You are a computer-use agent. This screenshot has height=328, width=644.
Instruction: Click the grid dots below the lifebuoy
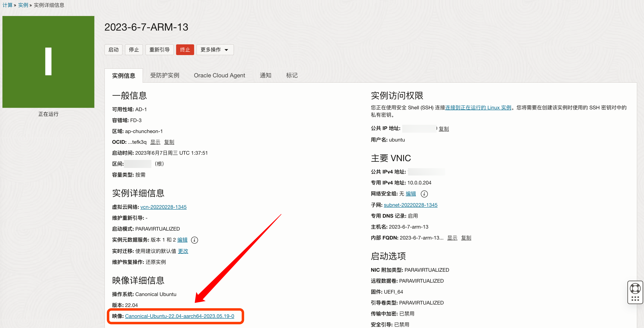(x=635, y=298)
